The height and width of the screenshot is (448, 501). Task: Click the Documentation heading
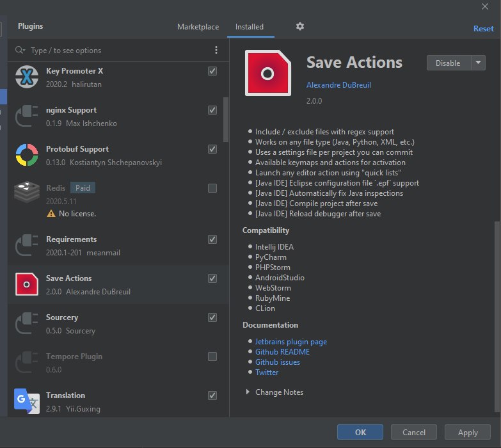(x=270, y=325)
